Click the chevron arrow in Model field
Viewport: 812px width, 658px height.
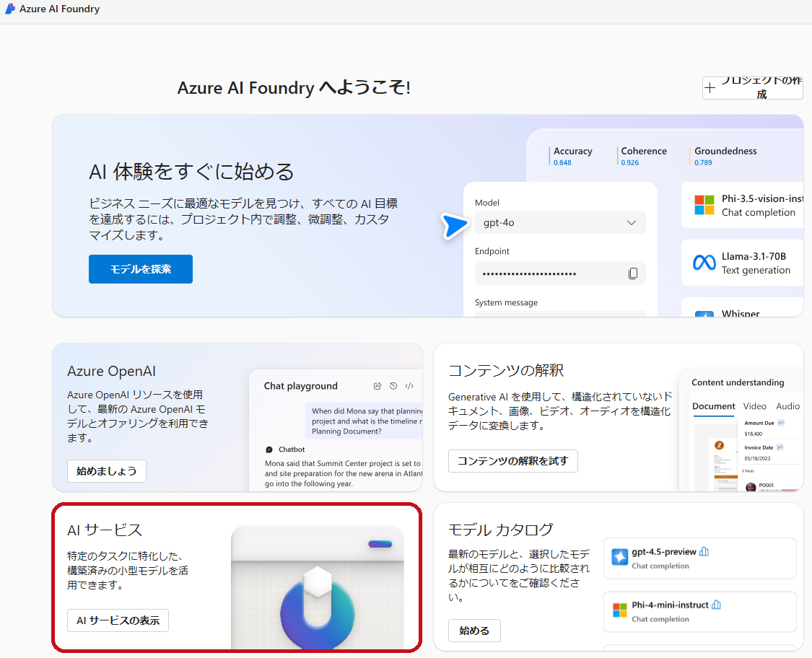[632, 223]
